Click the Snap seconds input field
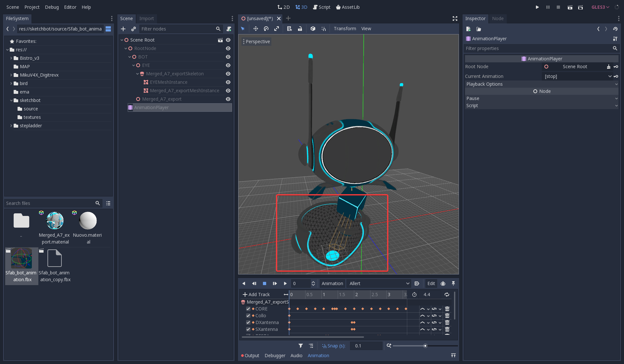Screen dimensions: 624x364 click(x=366, y=346)
